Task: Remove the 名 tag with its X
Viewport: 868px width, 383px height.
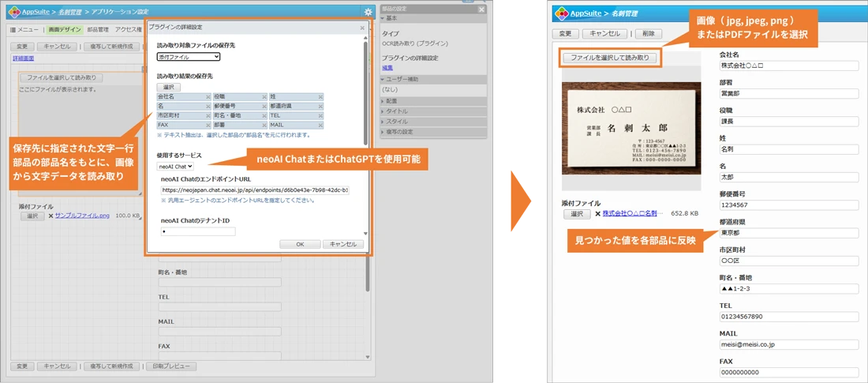Action: pyautogui.click(x=208, y=107)
